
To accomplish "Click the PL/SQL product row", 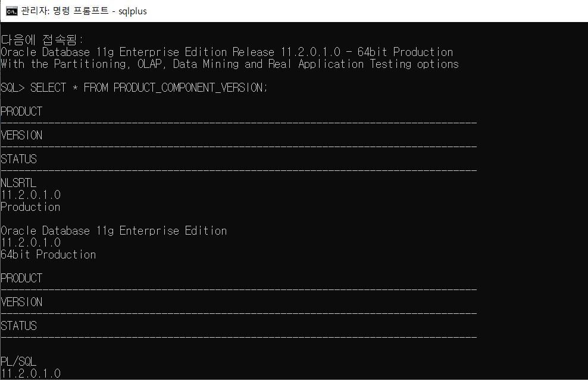I will click(x=19, y=362).
